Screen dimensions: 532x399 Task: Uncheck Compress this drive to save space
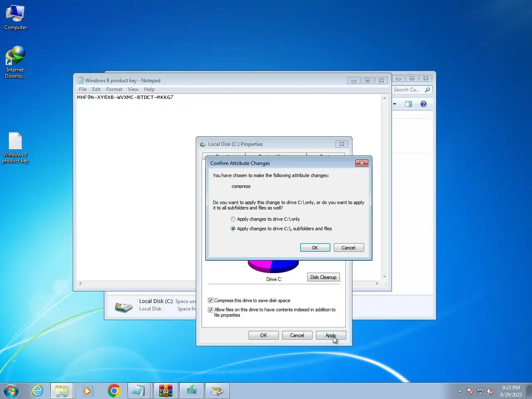[210, 300]
